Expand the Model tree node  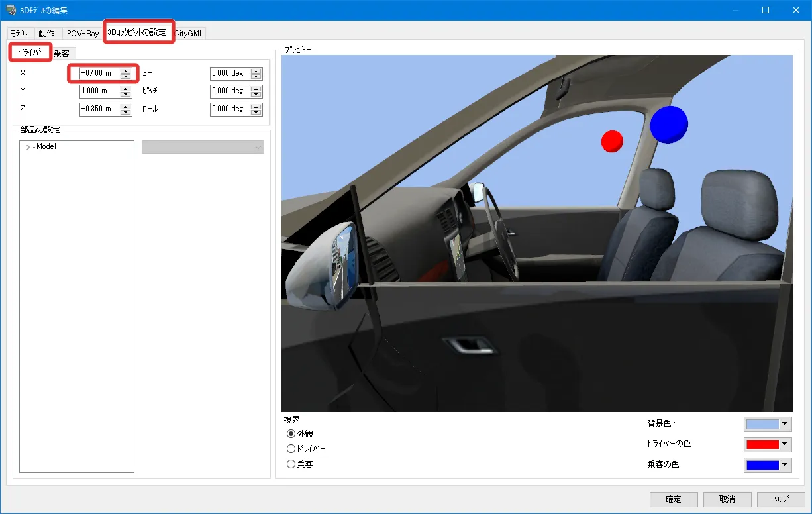28,147
